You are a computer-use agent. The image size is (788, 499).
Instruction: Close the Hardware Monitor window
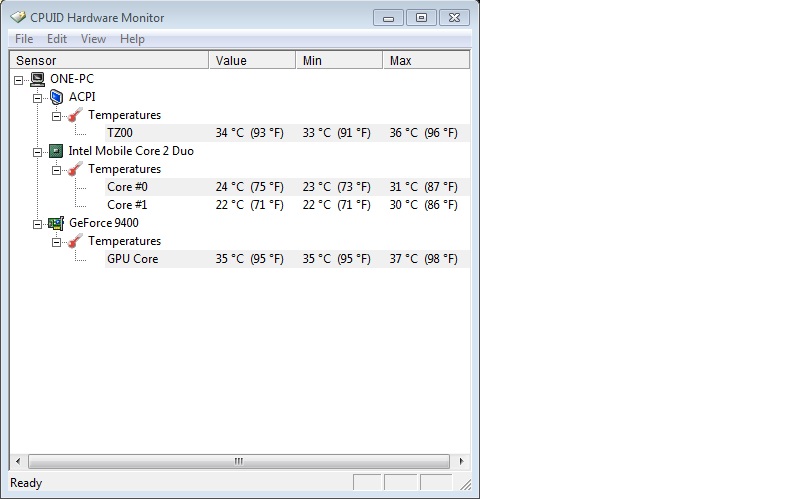tap(454, 18)
